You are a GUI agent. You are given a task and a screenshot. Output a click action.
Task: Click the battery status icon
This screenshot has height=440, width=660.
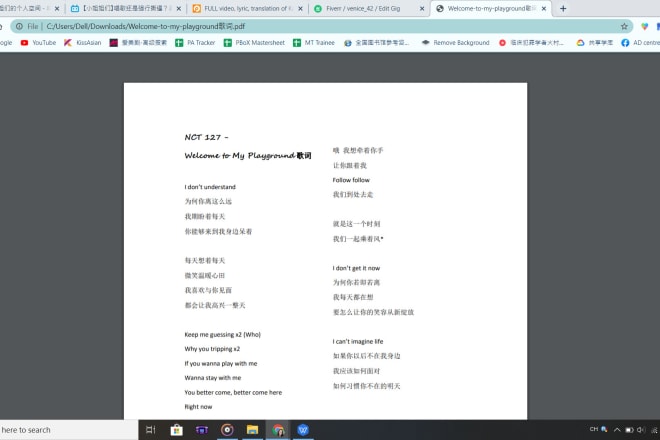click(x=629, y=430)
